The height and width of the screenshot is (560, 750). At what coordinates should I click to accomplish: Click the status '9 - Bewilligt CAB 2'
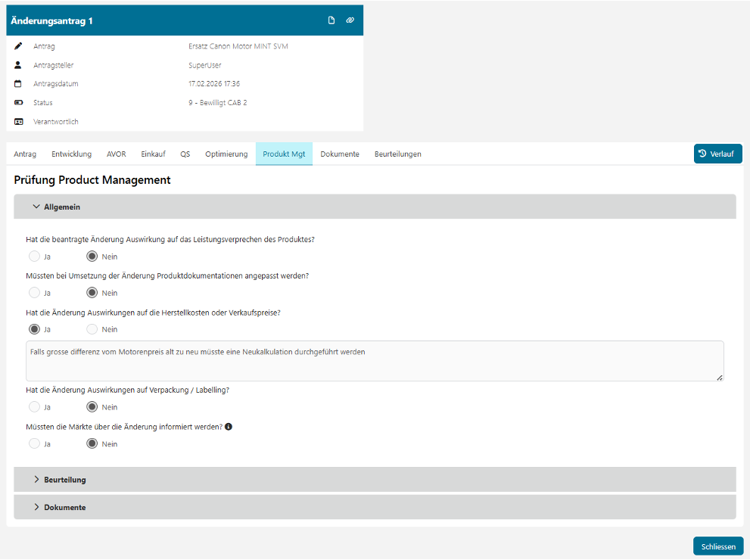pos(218,103)
